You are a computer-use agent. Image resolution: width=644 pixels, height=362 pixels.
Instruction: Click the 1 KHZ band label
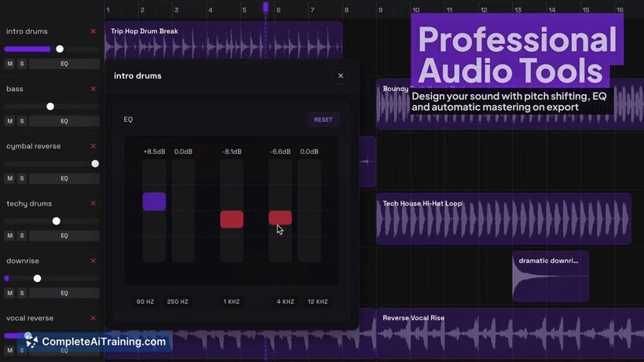click(232, 302)
